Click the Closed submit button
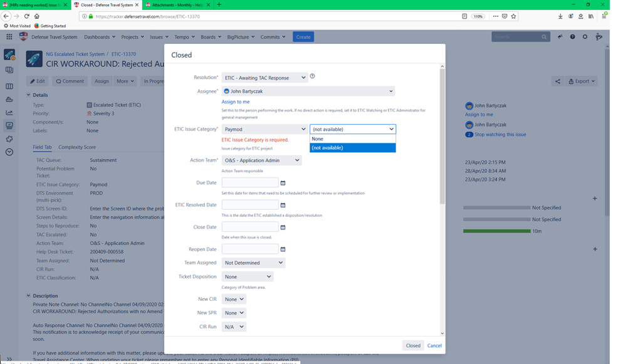 [413, 346]
